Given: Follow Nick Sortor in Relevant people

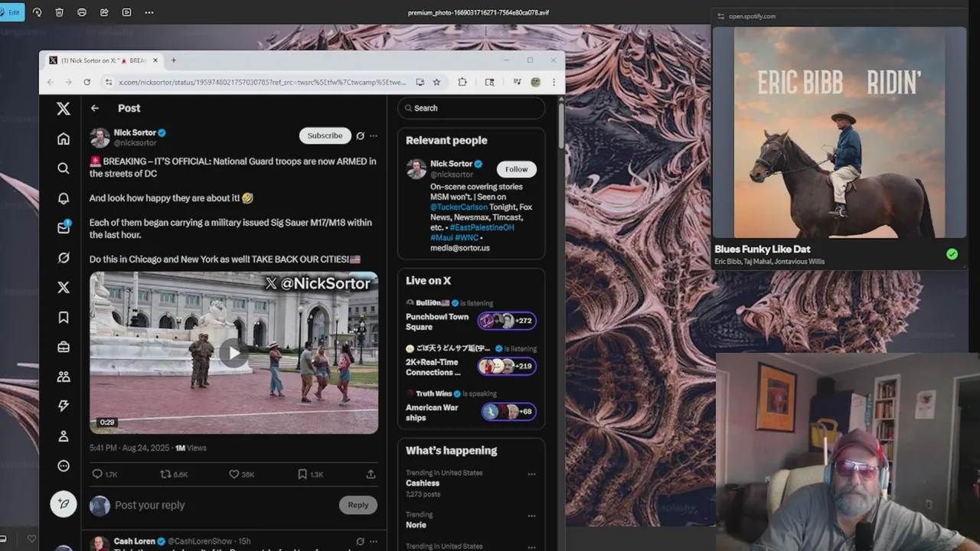Looking at the screenshot, I should (516, 169).
